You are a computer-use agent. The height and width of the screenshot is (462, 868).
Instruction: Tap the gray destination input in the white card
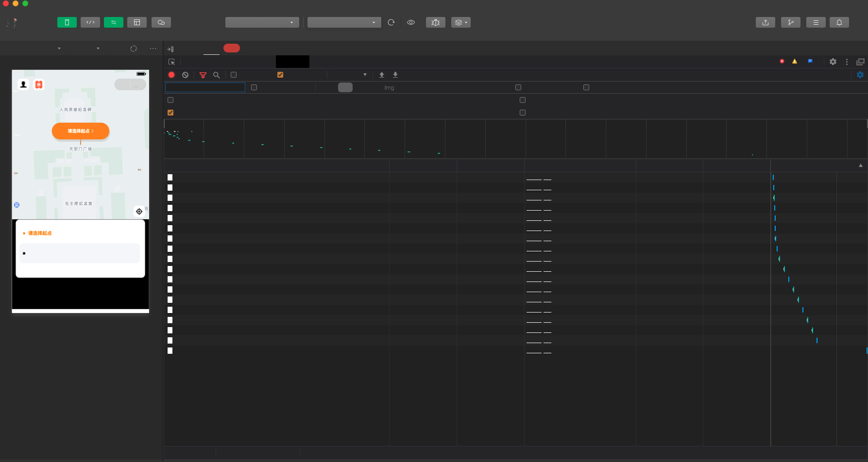(80, 253)
